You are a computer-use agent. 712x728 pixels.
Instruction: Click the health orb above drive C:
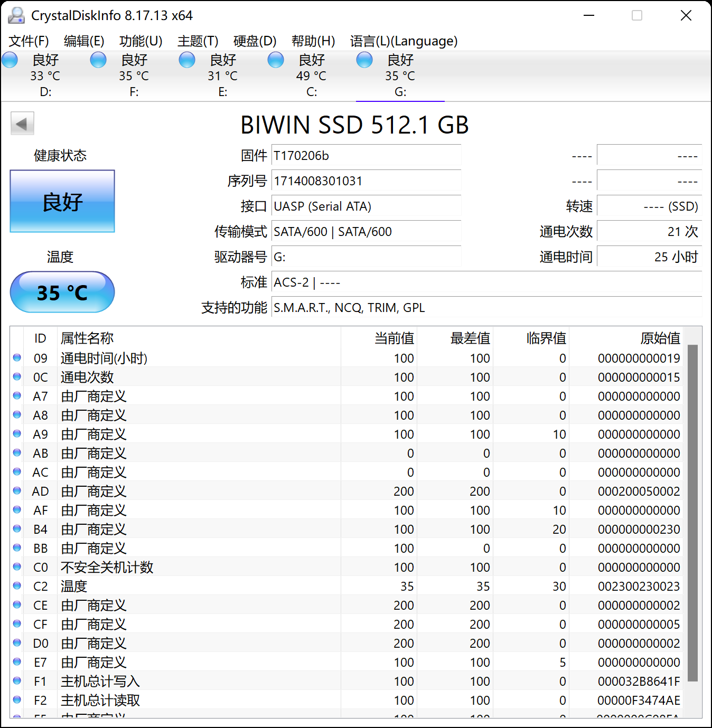[276, 60]
